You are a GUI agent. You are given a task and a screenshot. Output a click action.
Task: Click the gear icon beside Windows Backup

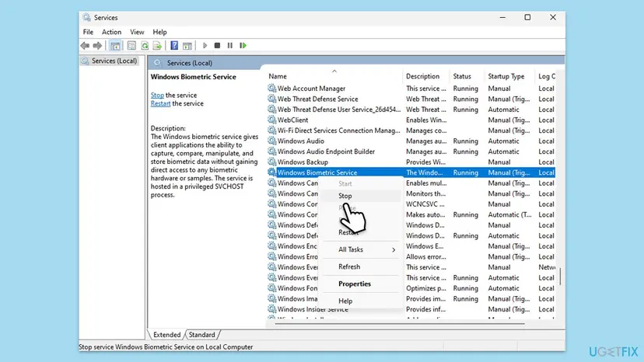[x=271, y=162]
